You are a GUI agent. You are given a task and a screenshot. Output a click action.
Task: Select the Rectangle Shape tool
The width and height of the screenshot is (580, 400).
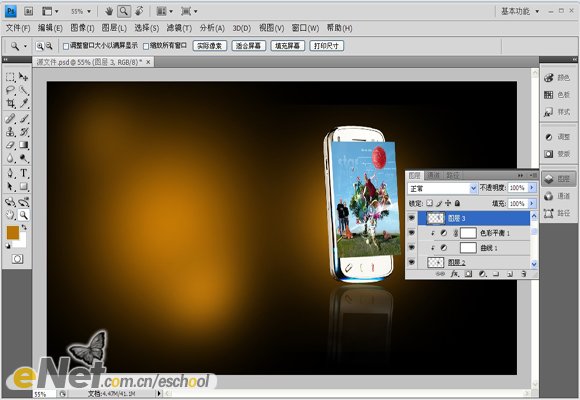[x=24, y=186]
